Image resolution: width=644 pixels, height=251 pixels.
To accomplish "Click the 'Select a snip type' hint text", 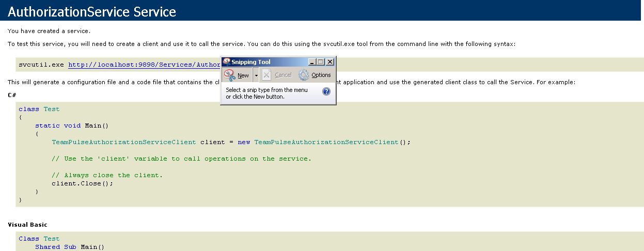I will coord(266,93).
